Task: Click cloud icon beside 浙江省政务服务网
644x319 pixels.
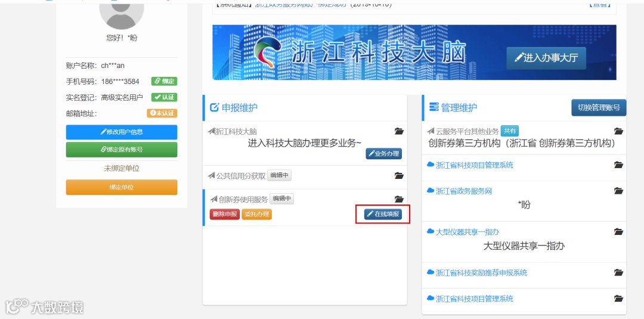Action: coord(431,191)
